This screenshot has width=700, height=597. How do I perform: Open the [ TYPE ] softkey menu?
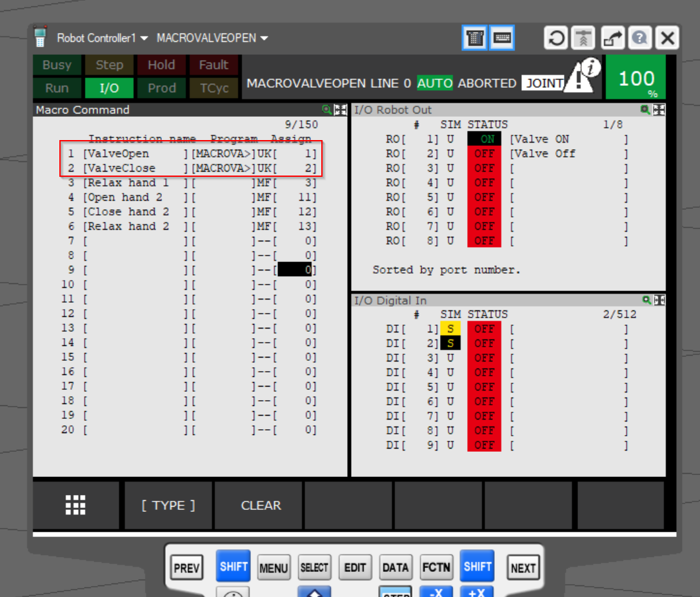(168, 505)
